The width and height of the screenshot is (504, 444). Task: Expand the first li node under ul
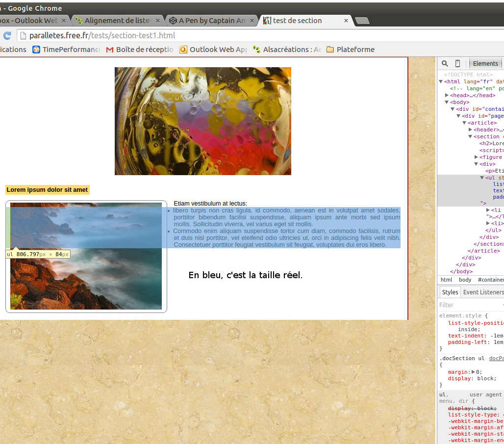point(488,210)
